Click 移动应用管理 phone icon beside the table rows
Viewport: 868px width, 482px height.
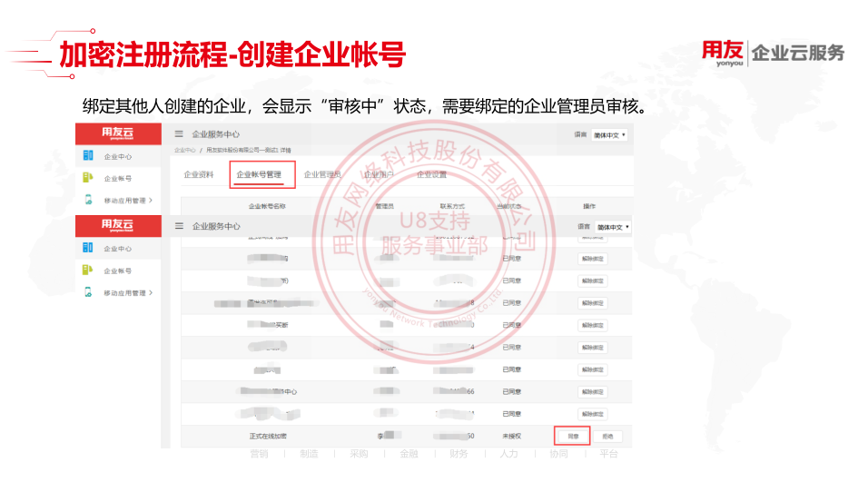88,292
